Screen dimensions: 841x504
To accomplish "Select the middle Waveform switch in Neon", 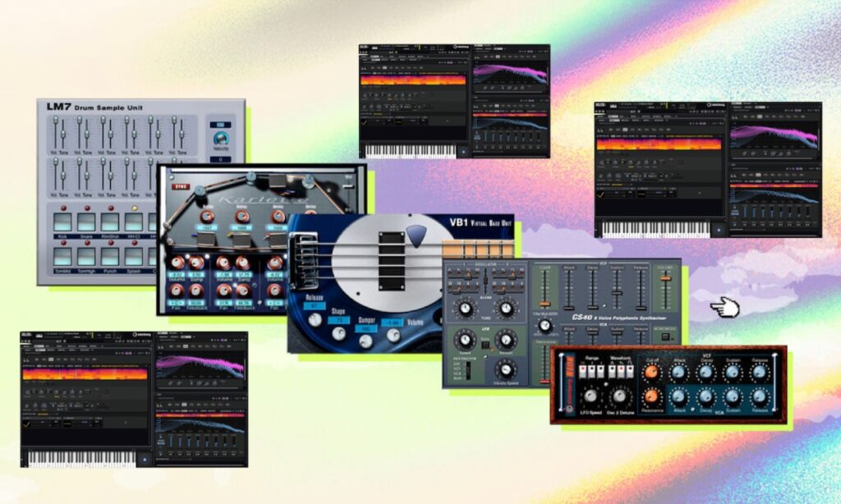I will tap(621, 370).
